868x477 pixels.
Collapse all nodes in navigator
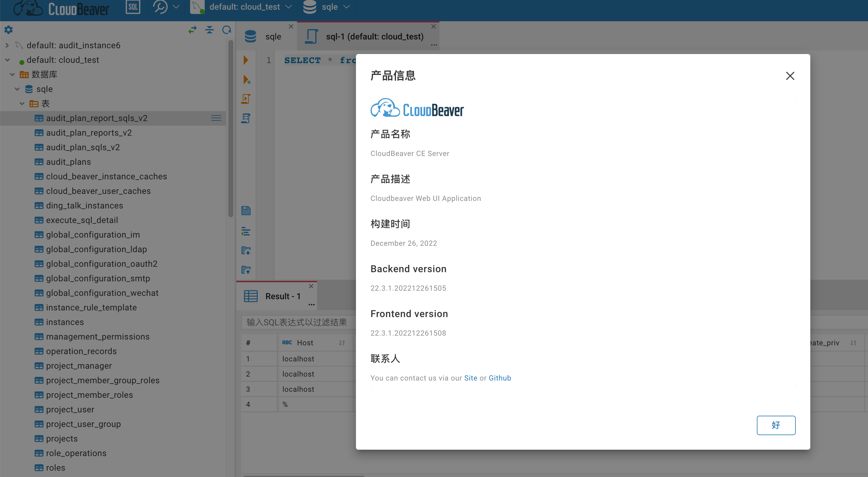pyautogui.click(x=210, y=30)
